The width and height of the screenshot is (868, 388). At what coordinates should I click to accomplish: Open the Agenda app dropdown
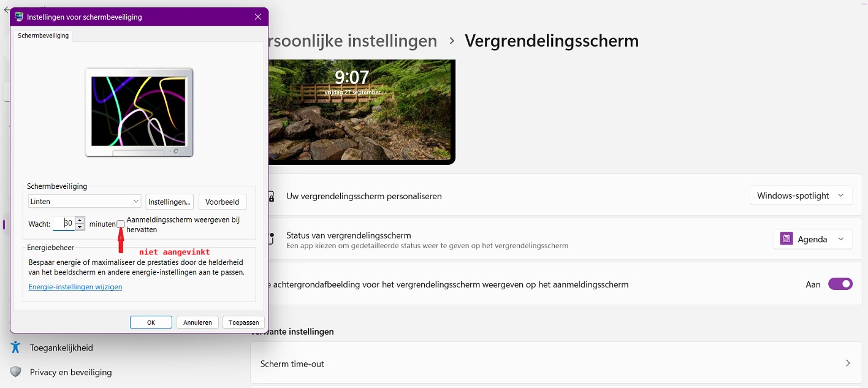[812, 238]
